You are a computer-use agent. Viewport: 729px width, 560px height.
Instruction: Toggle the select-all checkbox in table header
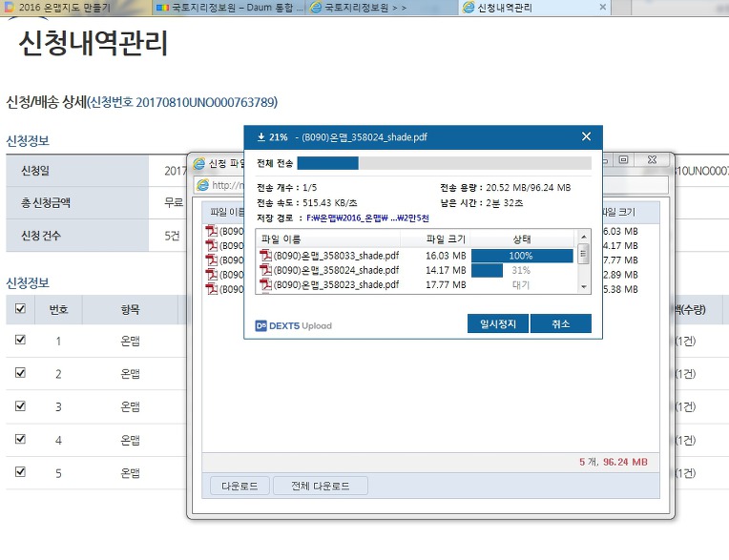(x=20, y=308)
